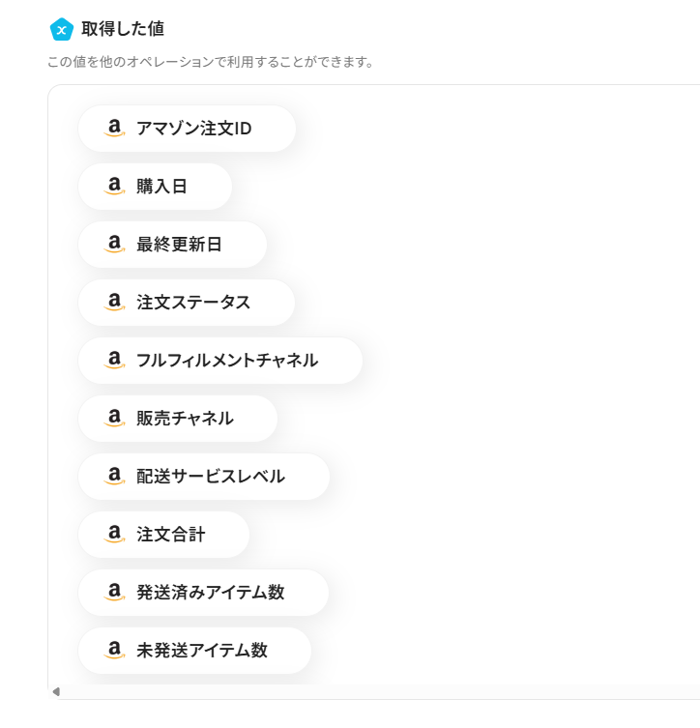Choose the 販売チャネル value chip
This screenshot has width=700, height=728.
[185, 419]
